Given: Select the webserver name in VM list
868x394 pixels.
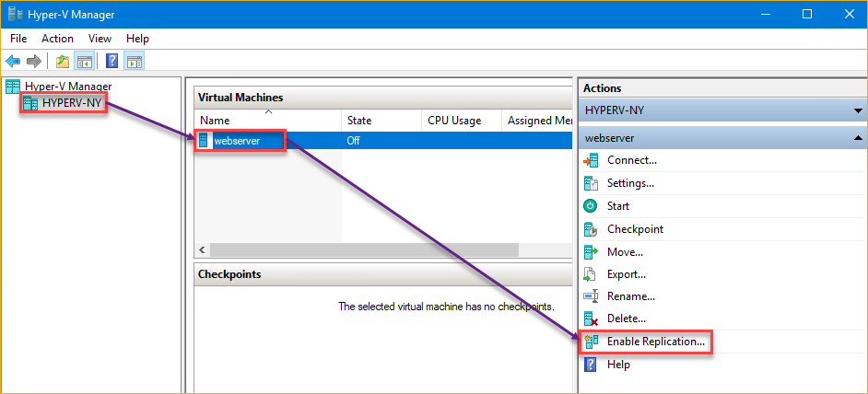Looking at the screenshot, I should point(237,141).
